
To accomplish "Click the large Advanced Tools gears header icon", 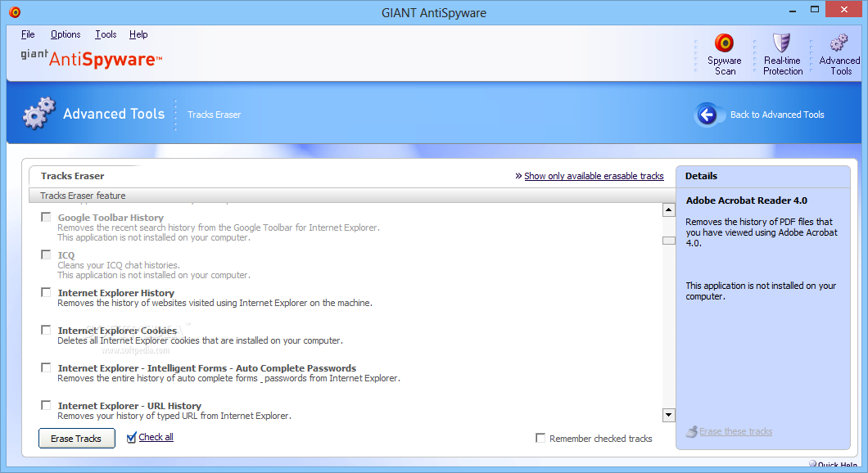I will (x=38, y=114).
